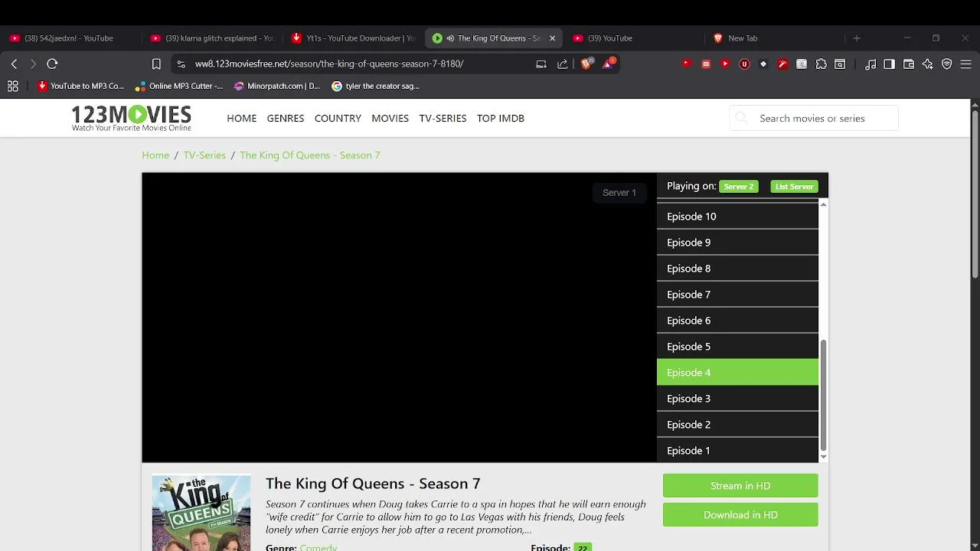This screenshot has width=980, height=551.
Task: Open COUNTRY navigation menu
Action: pos(338,118)
